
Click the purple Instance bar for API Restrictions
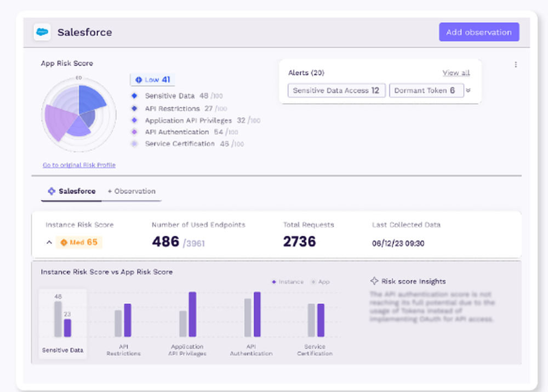[x=128, y=320]
